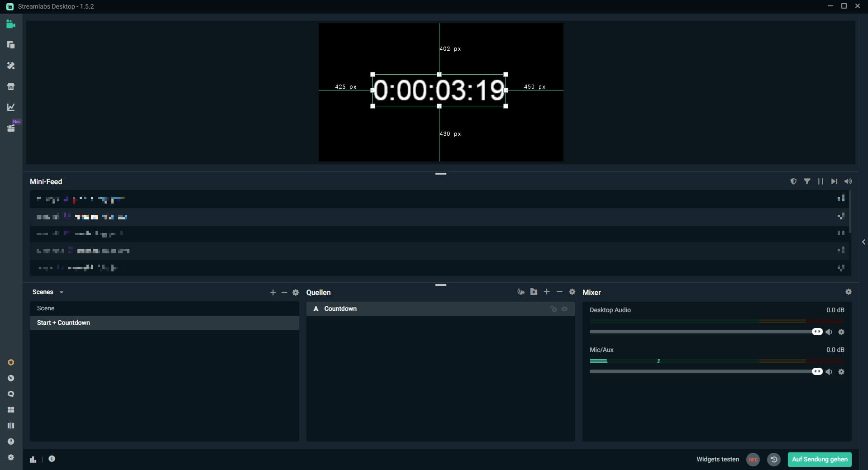Toggle visibility of Countdown source
868x470 pixels.
coord(564,309)
